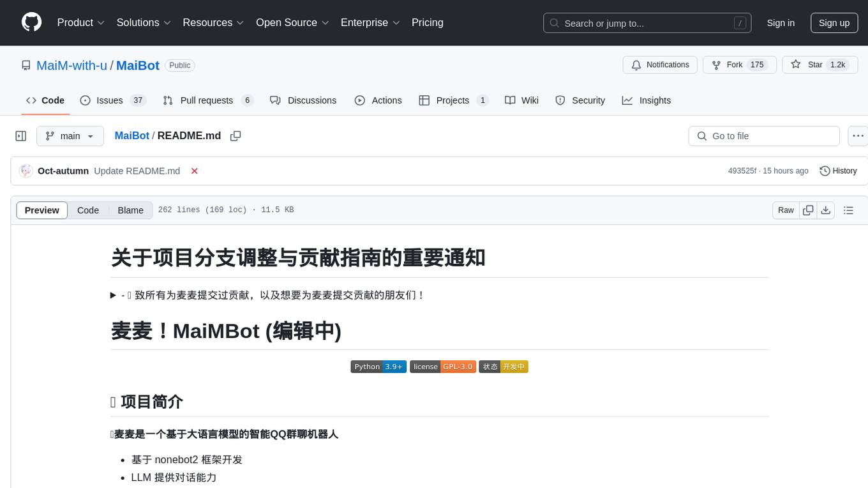Screen dimensions: 868x488
Task: Open the MaiM-with-u owner page
Action: click(x=72, y=65)
